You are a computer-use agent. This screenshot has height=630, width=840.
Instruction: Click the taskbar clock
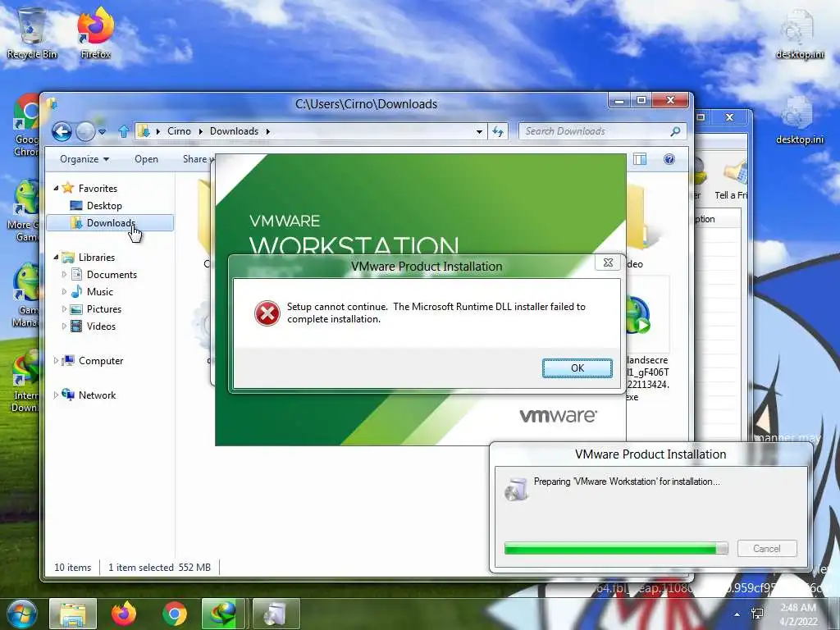[x=798, y=614]
